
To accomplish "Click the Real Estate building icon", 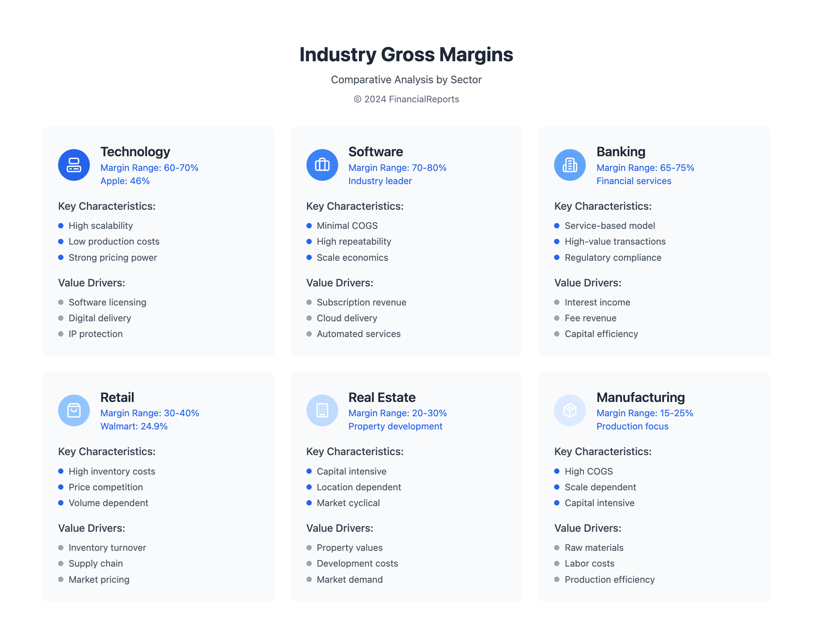I will point(322,410).
